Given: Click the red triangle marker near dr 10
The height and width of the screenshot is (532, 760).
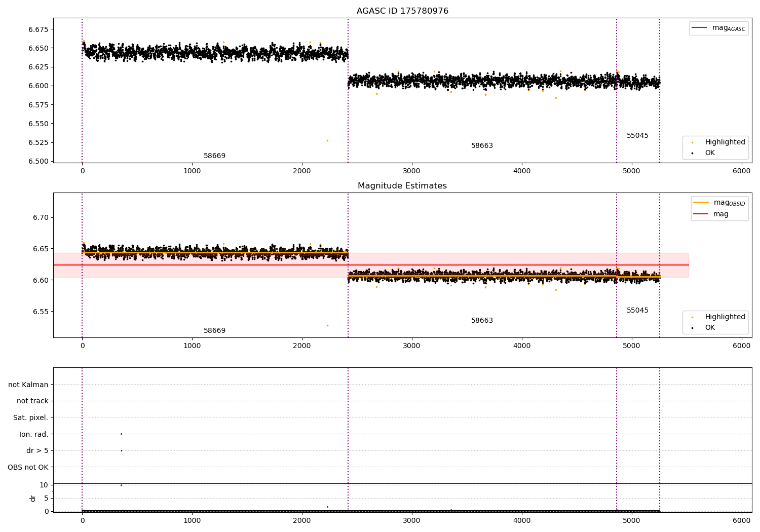Looking at the screenshot, I should coord(121,485).
